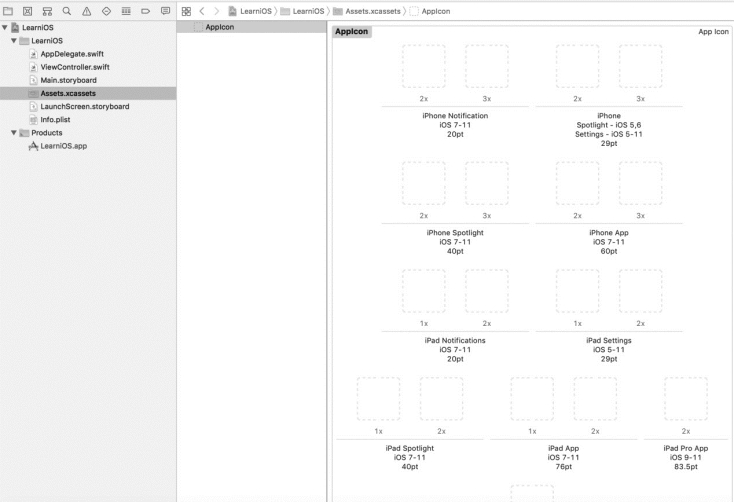The image size is (734, 502).
Task: Collapse the LearniOS project root
Action: [x=5, y=28]
